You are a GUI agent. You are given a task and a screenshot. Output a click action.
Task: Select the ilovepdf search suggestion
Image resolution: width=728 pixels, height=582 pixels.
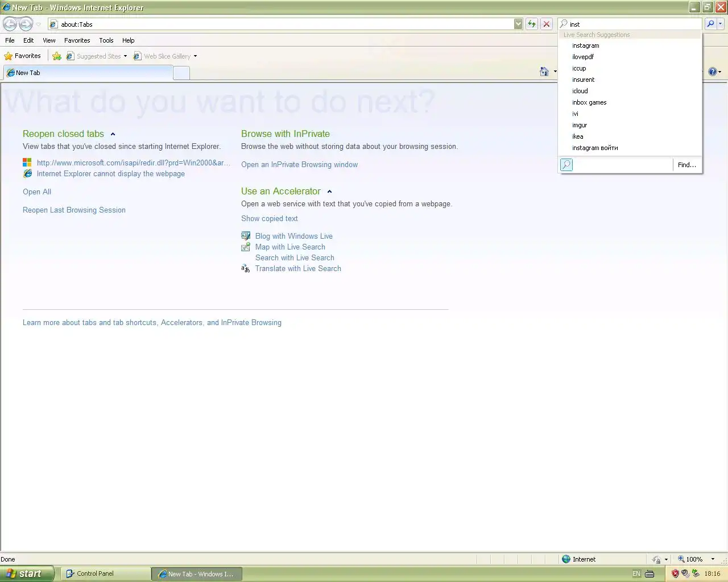630,57
